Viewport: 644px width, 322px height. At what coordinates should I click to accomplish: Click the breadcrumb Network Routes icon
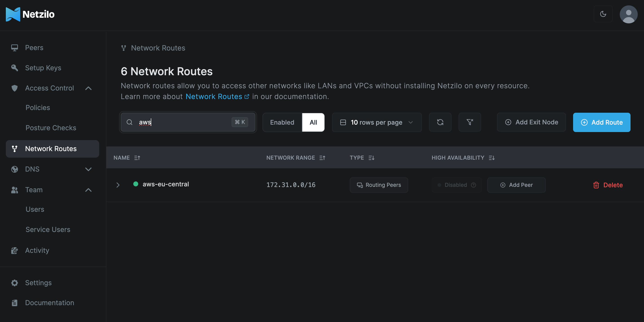pyautogui.click(x=123, y=48)
